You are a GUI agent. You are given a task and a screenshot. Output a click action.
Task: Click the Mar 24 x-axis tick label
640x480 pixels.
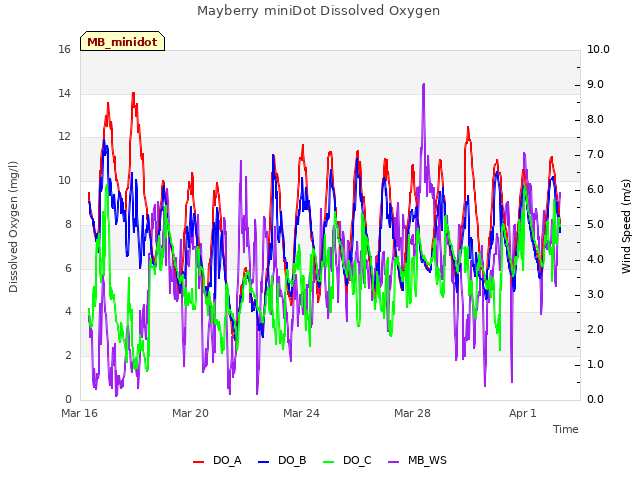(301, 413)
